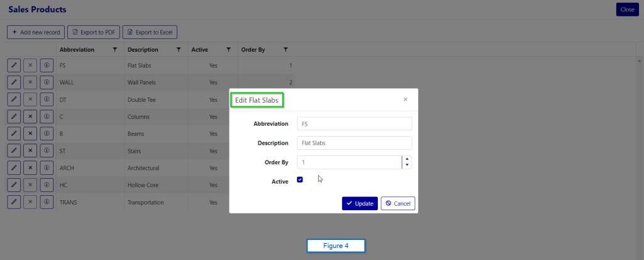Delete the Stairs row using X icon
This screenshot has width=644, height=260.
[x=30, y=151]
